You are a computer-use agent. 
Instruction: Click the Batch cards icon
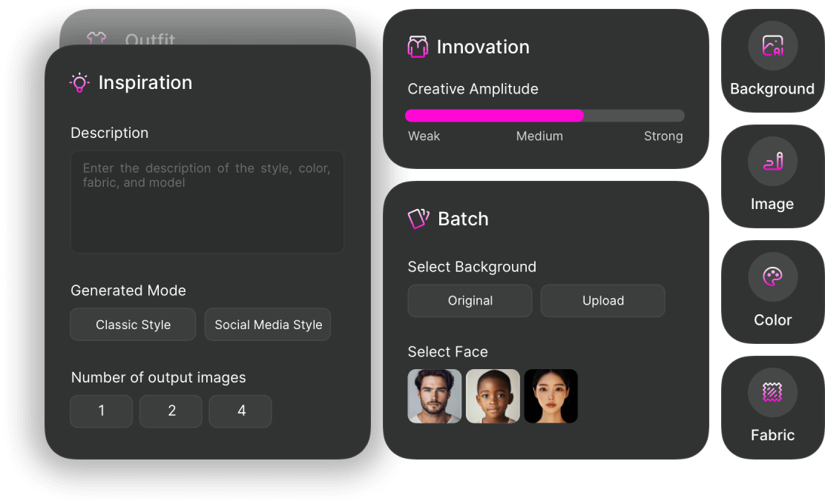click(418, 219)
